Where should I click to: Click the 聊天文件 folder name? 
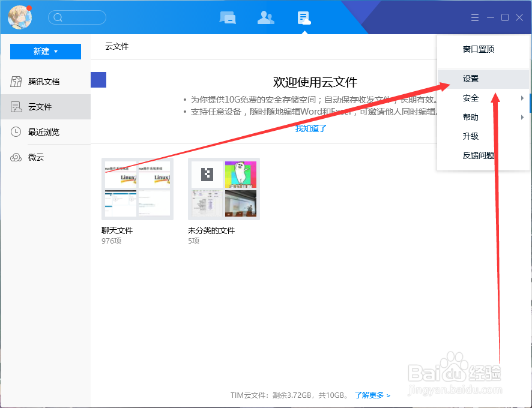[x=117, y=230]
